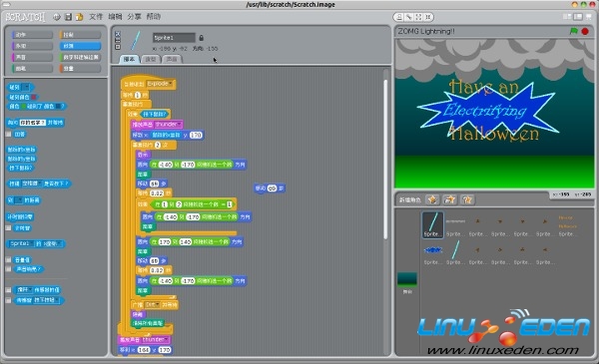Choose a new sprite from file folder icon
Image resolution: width=599 pixels, height=364 pixels.
point(450,199)
